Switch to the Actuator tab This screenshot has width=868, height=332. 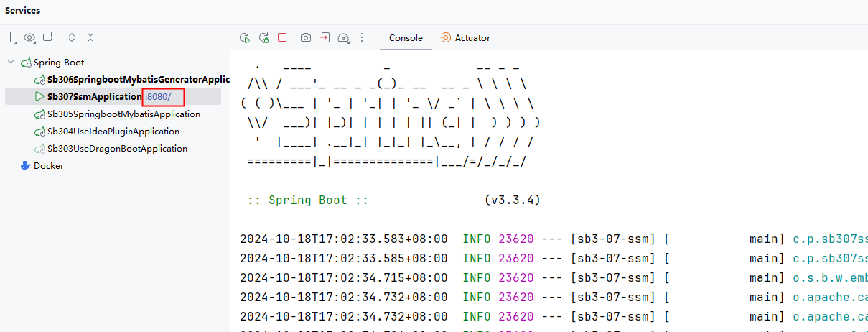pos(466,38)
